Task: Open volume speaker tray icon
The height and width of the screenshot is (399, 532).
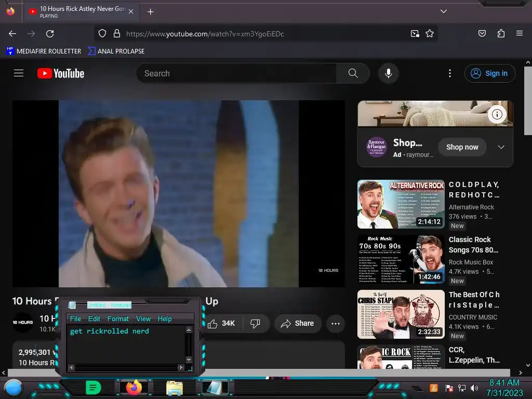Action: pos(474,388)
